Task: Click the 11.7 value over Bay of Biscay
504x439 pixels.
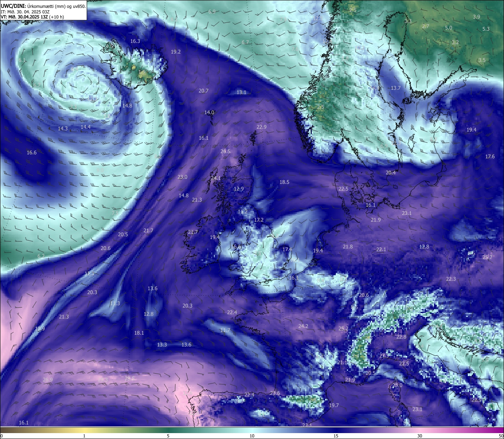Action: (225, 330)
